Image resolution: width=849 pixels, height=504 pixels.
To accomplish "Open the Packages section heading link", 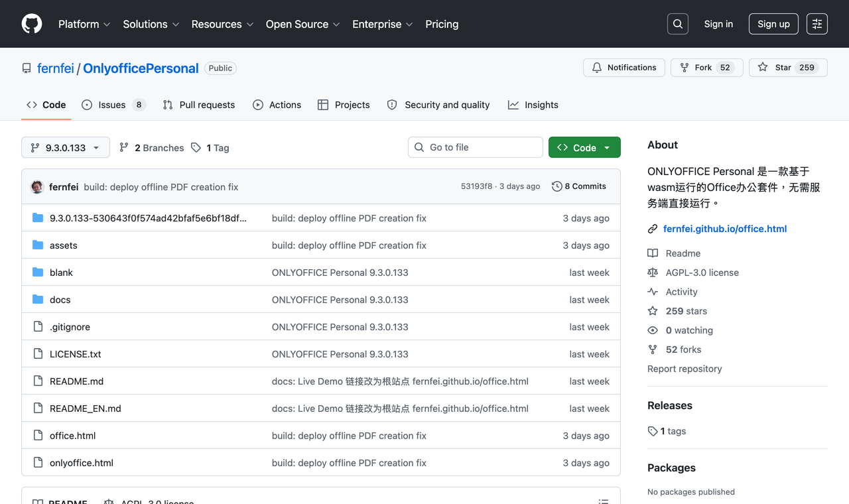I will [x=671, y=468].
